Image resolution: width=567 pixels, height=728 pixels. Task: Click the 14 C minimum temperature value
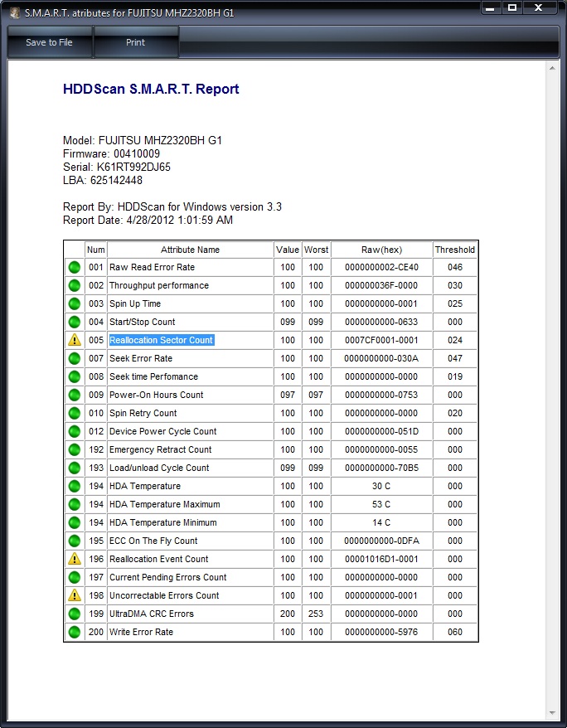381,523
